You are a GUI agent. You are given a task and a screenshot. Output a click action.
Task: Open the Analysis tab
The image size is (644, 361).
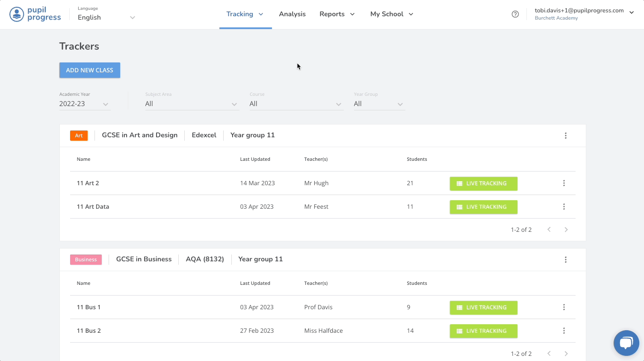292,14
